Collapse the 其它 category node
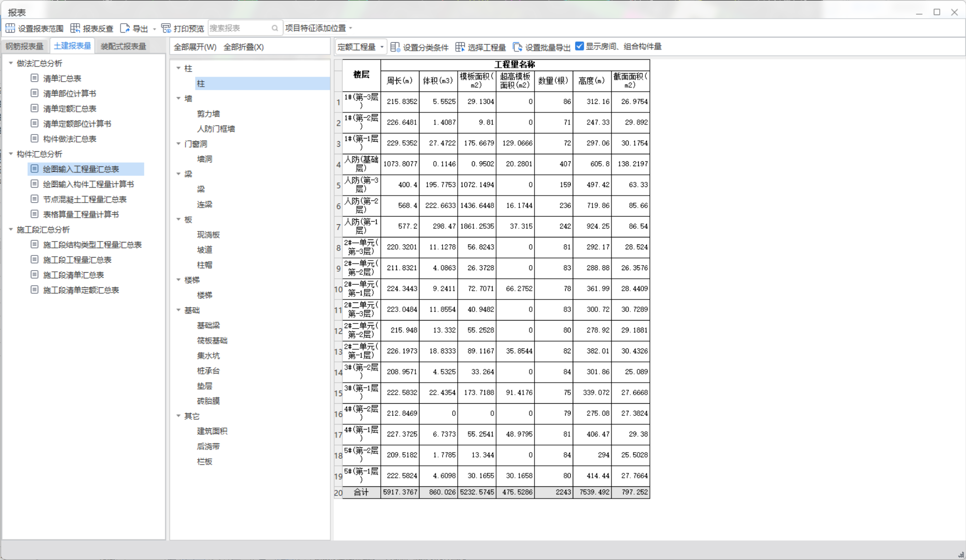 click(178, 416)
